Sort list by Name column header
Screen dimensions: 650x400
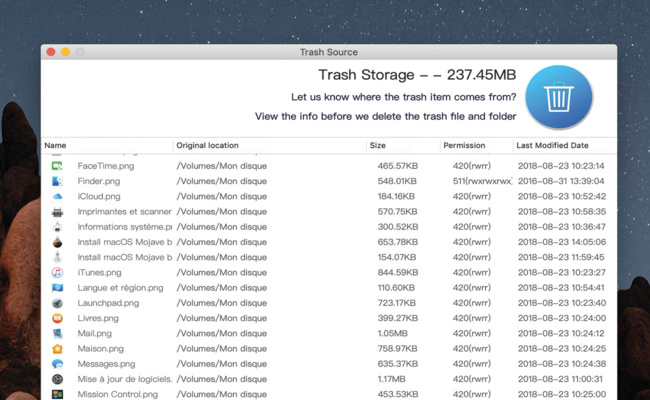pos(56,146)
